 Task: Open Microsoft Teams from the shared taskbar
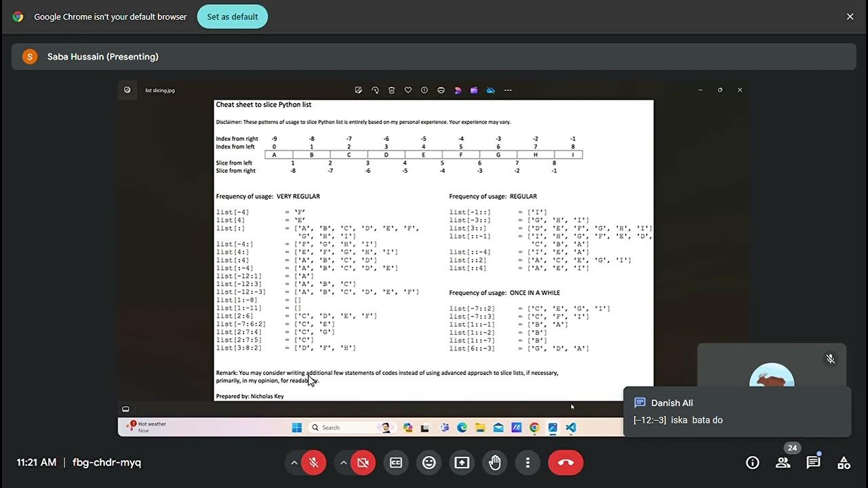pyautogui.click(x=444, y=427)
